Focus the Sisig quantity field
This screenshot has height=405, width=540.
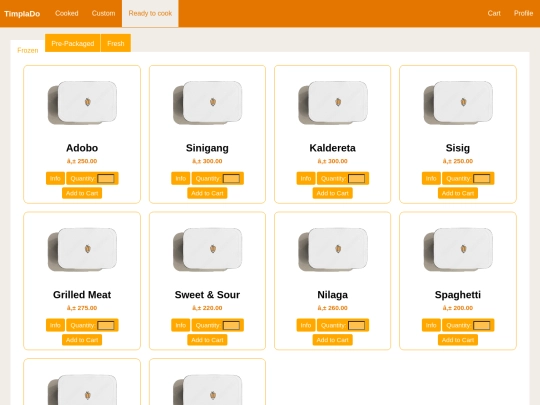[481, 179]
